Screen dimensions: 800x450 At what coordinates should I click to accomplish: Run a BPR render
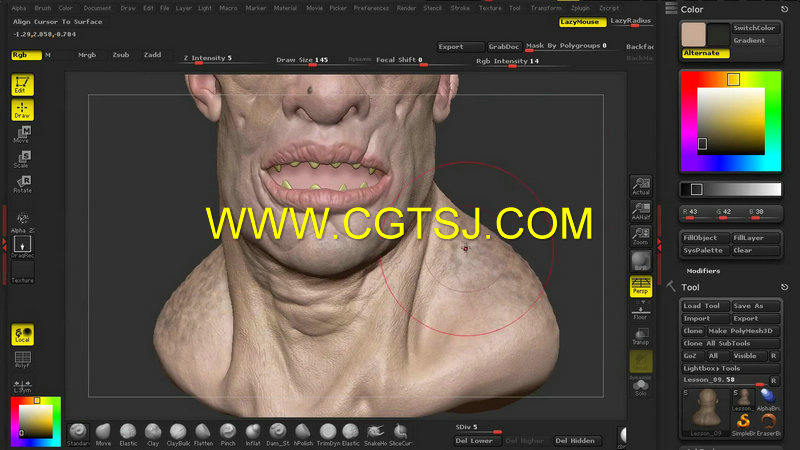[641, 261]
